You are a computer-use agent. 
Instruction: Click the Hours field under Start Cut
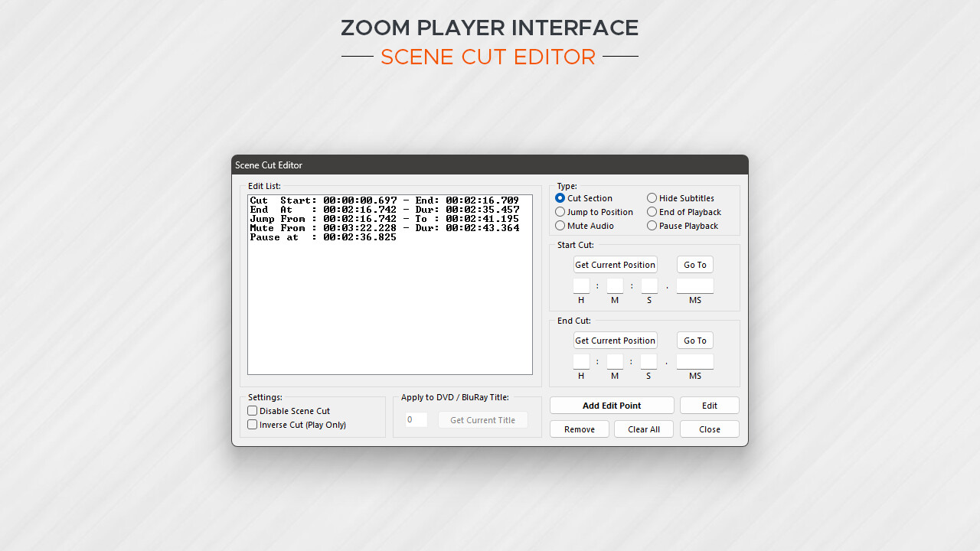click(x=581, y=285)
